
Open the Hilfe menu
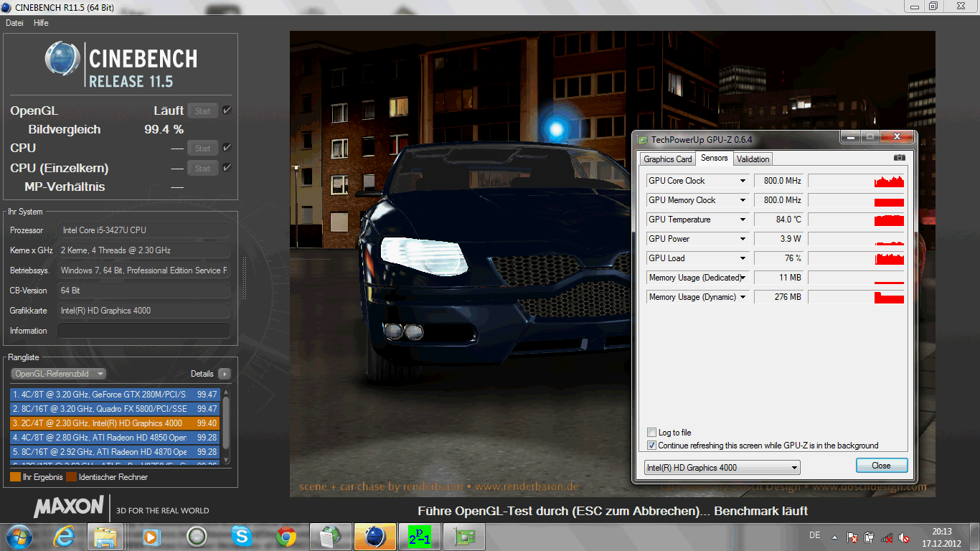click(x=41, y=23)
